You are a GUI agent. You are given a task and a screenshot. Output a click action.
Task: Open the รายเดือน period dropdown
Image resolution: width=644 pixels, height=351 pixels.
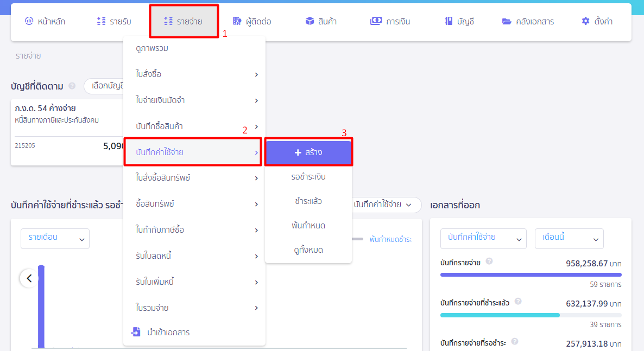[55, 239]
